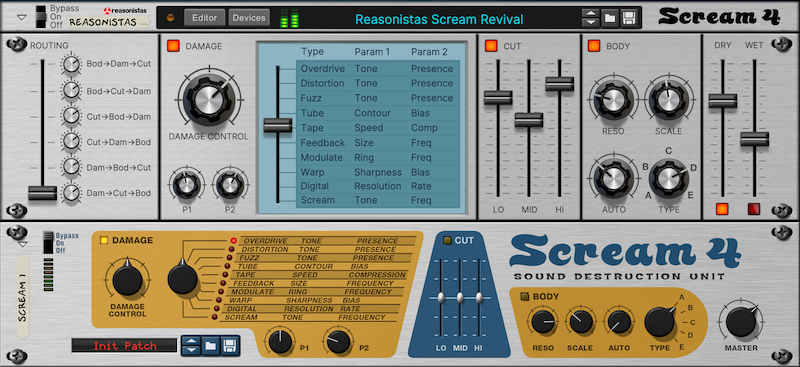
Task: Adjust the DRY level fader
Action: [x=722, y=101]
